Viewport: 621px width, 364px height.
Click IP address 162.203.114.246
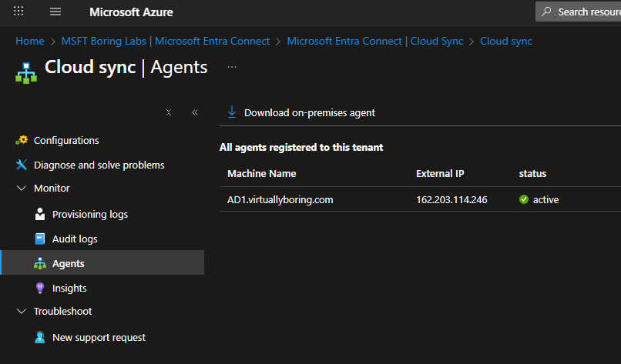coord(451,200)
